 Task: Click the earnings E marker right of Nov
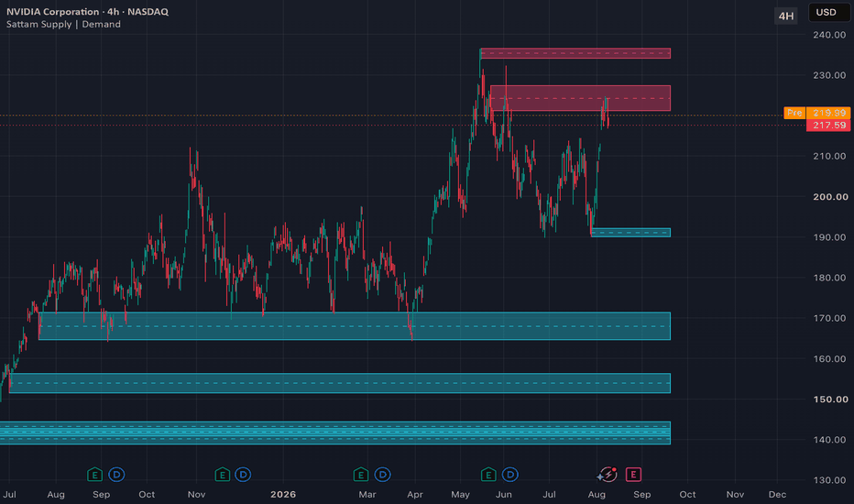click(223, 475)
